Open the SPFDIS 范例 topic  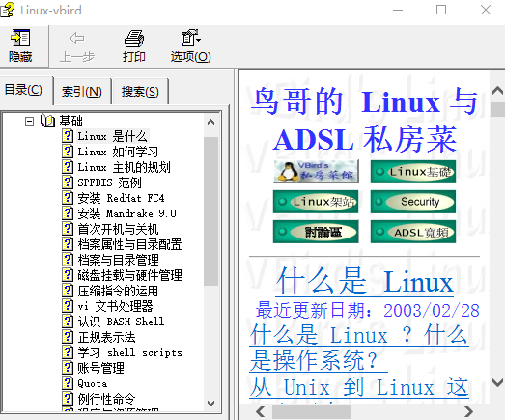109,182
